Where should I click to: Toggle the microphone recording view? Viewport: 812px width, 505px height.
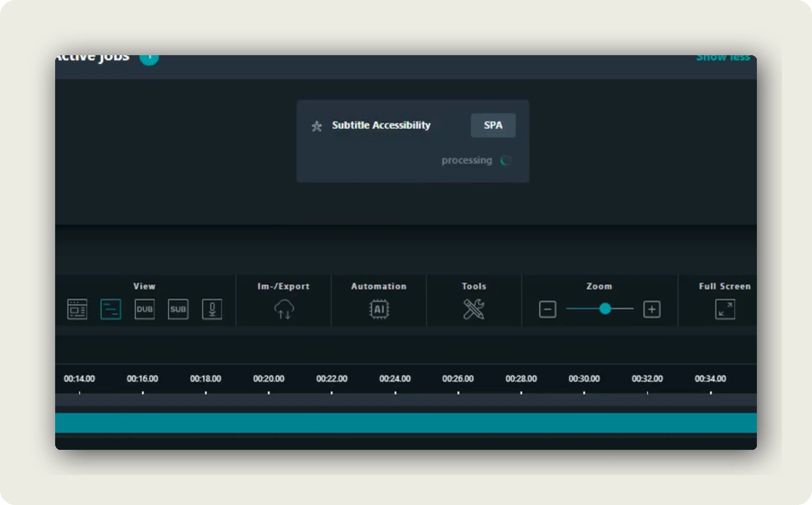point(212,309)
